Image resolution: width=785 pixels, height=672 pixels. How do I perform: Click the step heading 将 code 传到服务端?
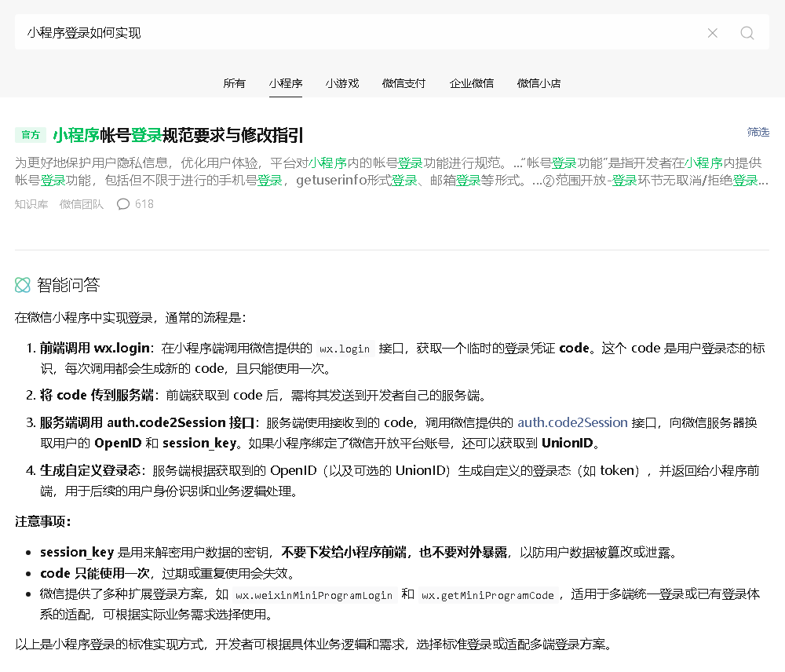(97, 395)
